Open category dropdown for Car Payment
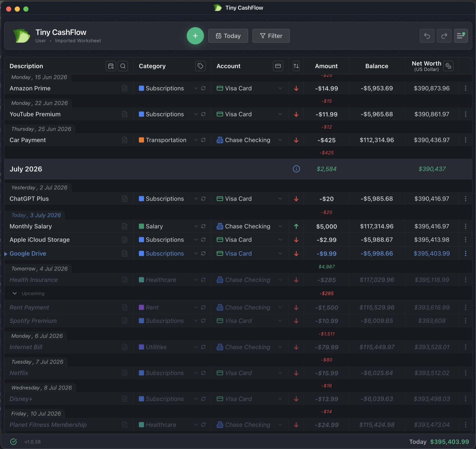The image size is (476, 449). [x=196, y=140]
